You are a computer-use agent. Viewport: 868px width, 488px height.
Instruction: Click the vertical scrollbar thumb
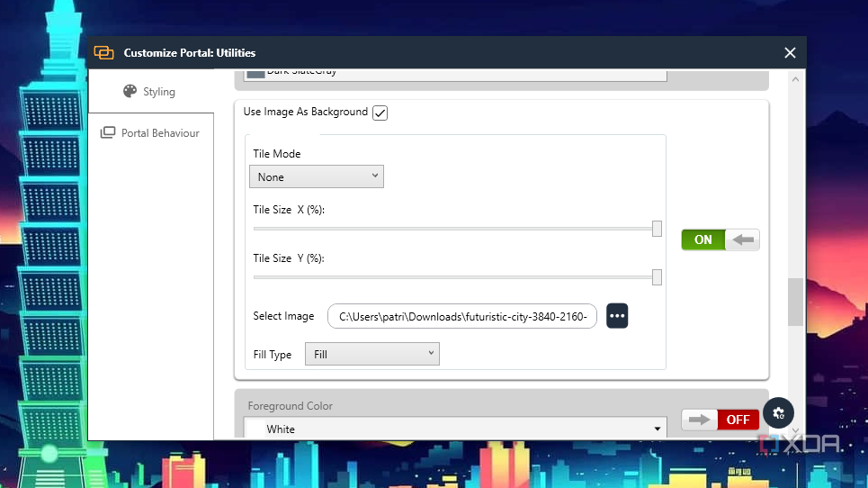click(x=795, y=302)
